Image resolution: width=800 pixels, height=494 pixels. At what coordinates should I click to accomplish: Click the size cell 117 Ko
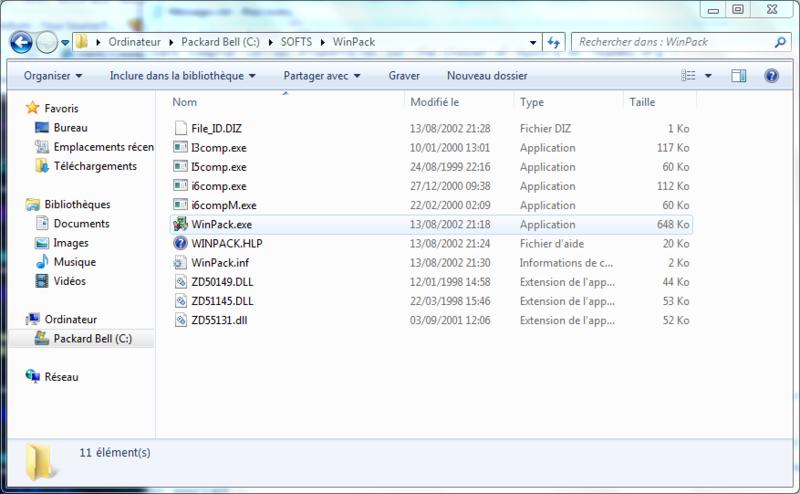coord(673,148)
